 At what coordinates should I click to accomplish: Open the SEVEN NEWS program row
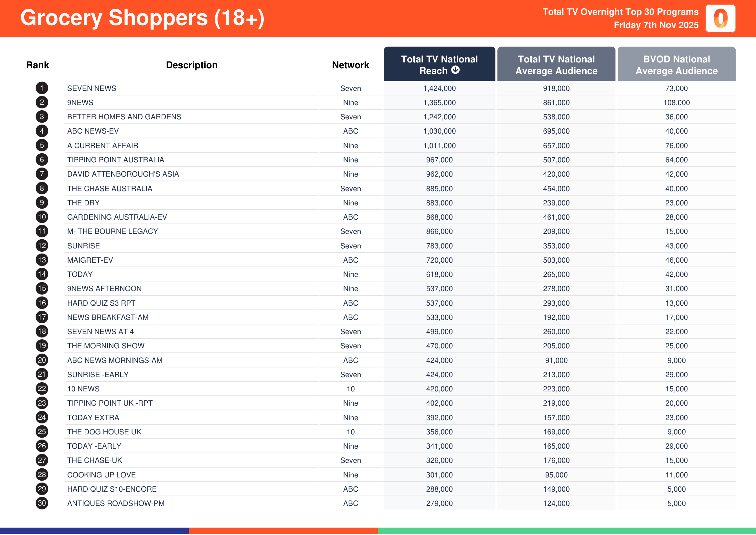tap(91, 88)
